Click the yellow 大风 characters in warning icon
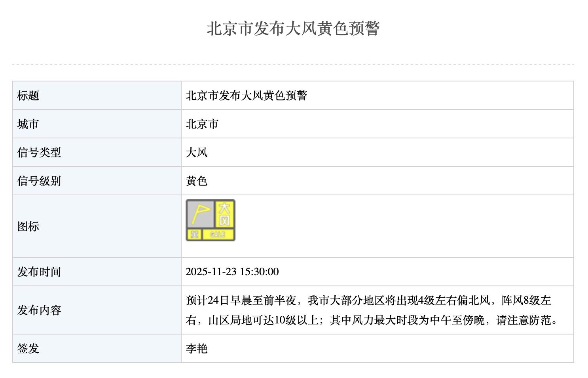 click(x=225, y=214)
